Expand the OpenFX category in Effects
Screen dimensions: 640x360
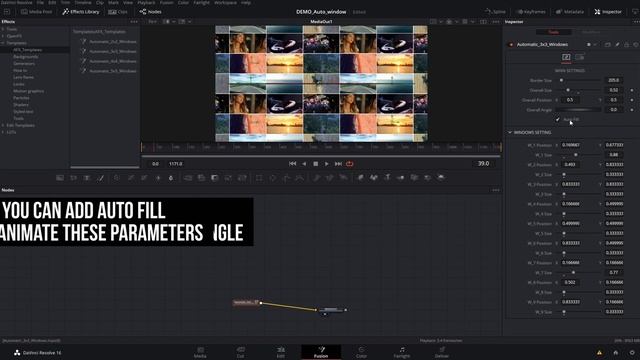tap(3, 36)
